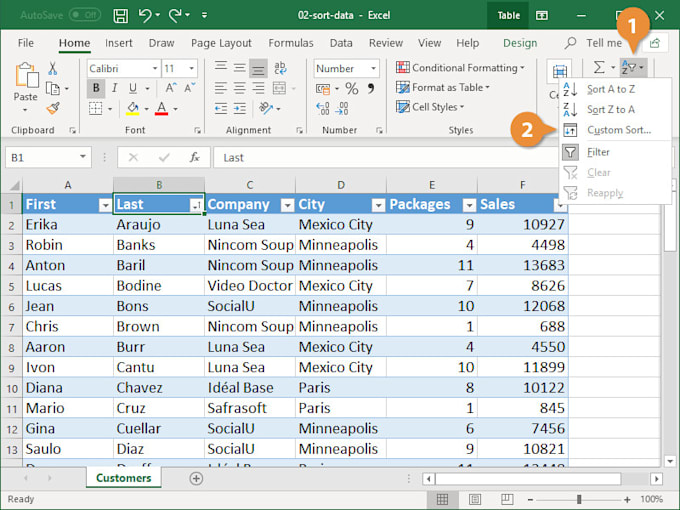Click Increase Indent icon
Viewport: 680px width, 510px height.
point(239,108)
